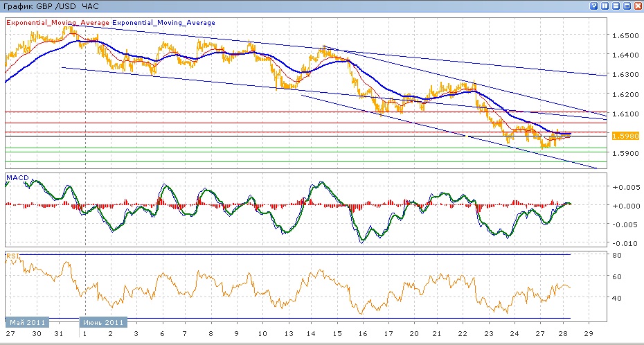Viewport: 644px width, 345px height.
Task: Click date 15 on the time axis
Action: click(337, 334)
